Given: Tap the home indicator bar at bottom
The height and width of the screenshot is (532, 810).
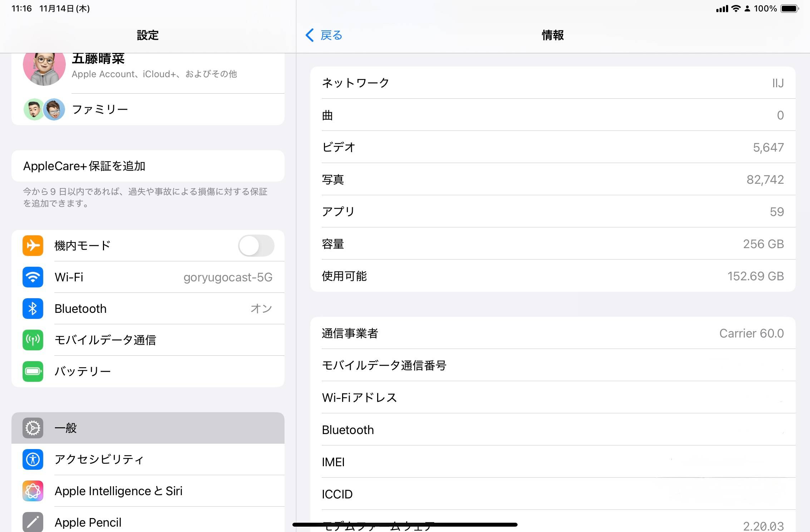Looking at the screenshot, I should tap(405, 524).
